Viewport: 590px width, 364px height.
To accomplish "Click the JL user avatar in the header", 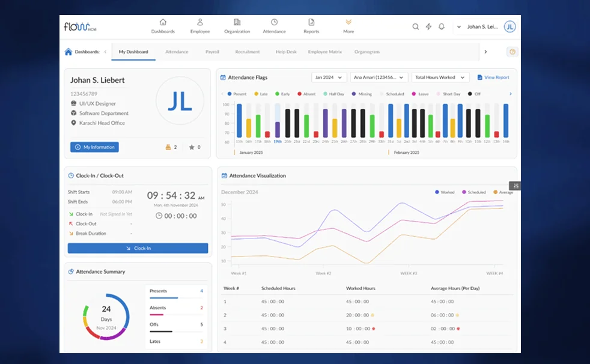I will click(509, 26).
